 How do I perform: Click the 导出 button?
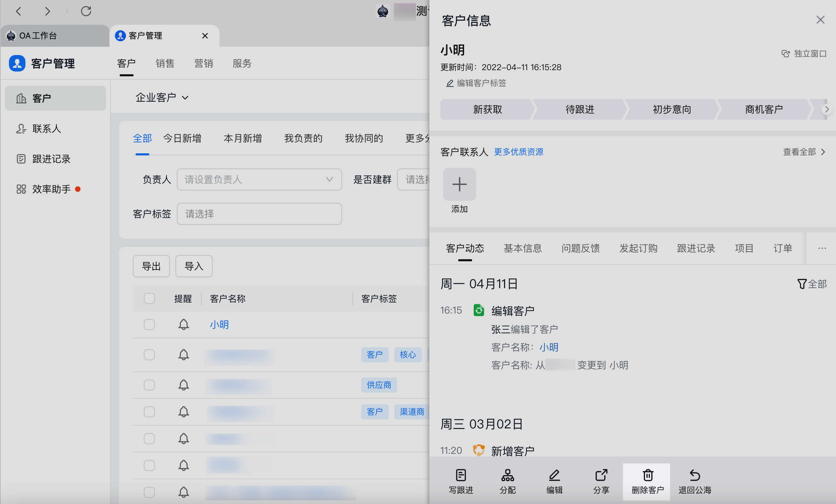tap(151, 266)
